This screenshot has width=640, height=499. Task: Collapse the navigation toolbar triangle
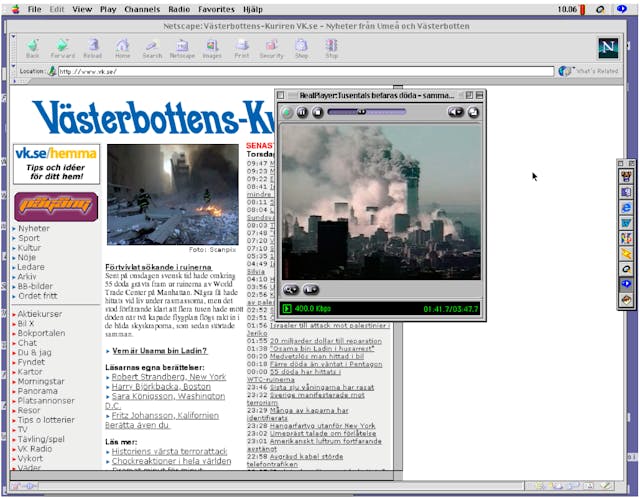pyautogui.click(x=13, y=37)
